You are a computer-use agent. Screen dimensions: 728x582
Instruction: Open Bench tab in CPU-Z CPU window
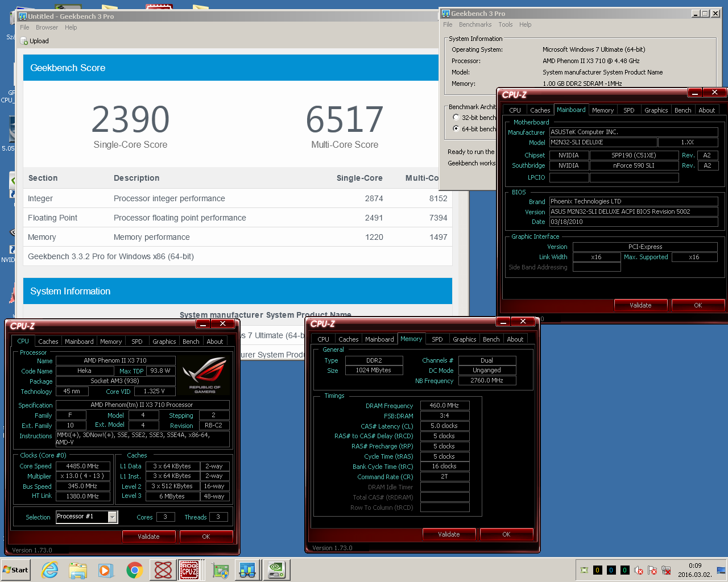[191, 342]
